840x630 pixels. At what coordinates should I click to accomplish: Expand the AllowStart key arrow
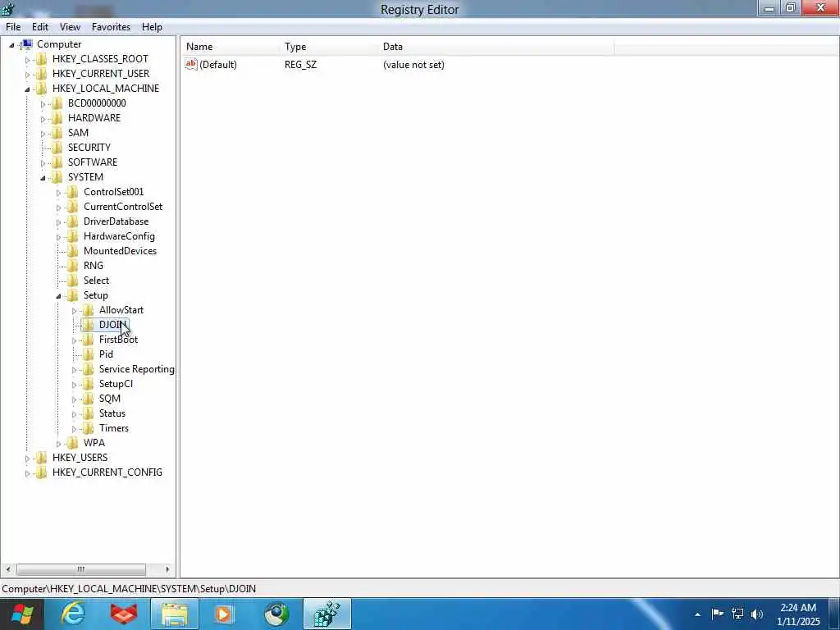tap(74, 311)
